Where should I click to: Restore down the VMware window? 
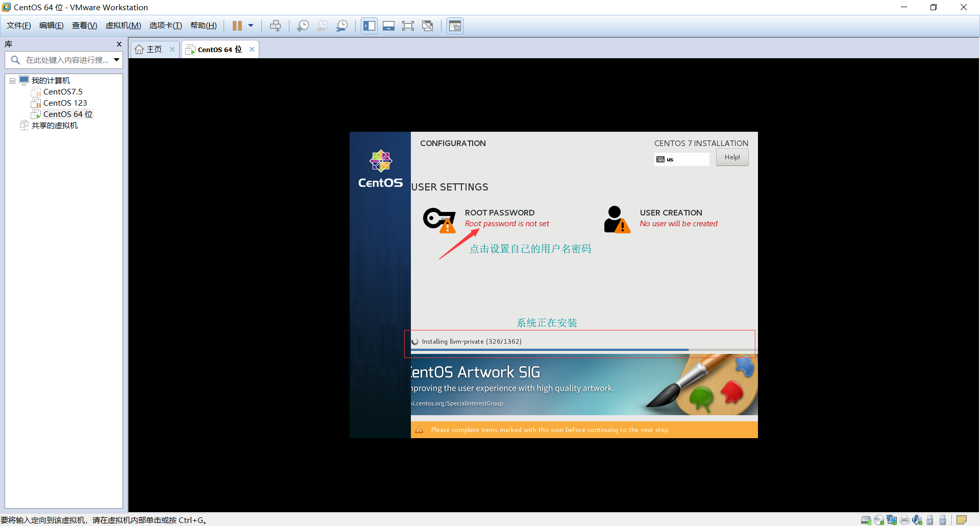934,7
